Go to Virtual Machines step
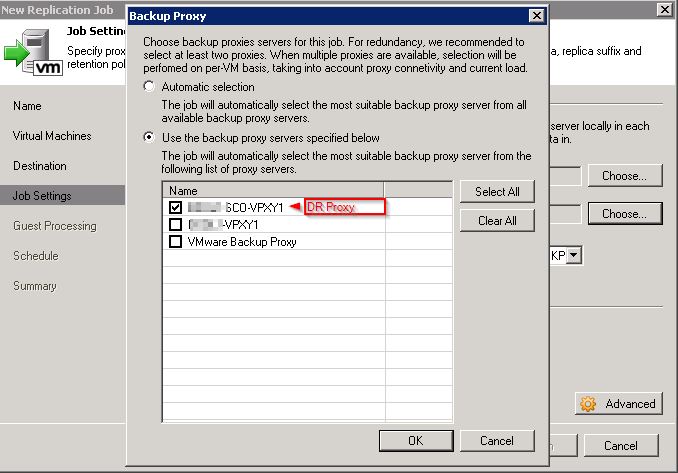The image size is (678, 473). pos(52,136)
